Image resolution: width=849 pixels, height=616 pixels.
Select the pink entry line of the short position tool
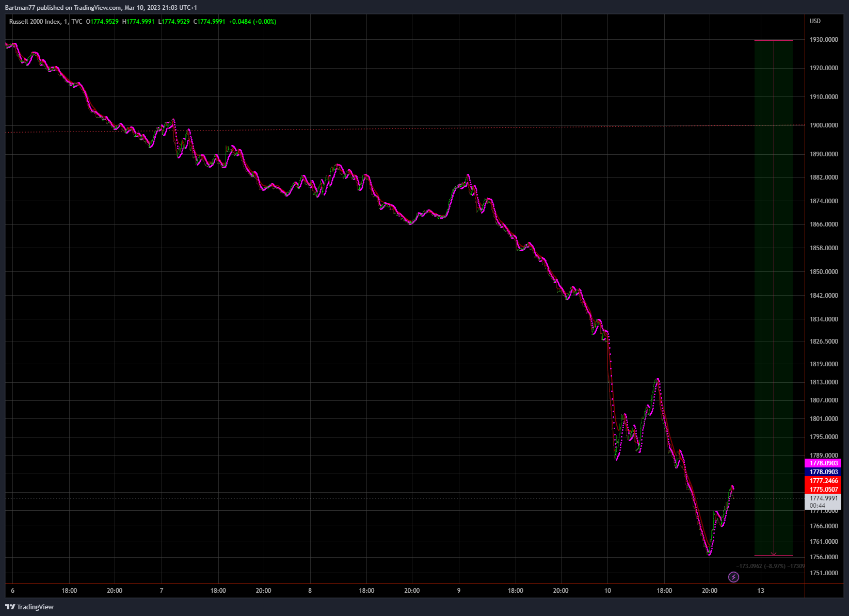tap(773, 40)
